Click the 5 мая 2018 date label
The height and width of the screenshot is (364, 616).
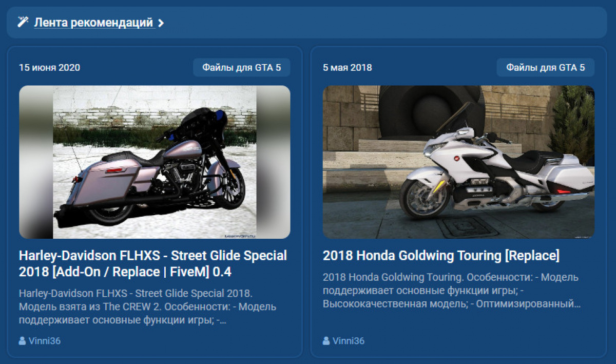(348, 67)
